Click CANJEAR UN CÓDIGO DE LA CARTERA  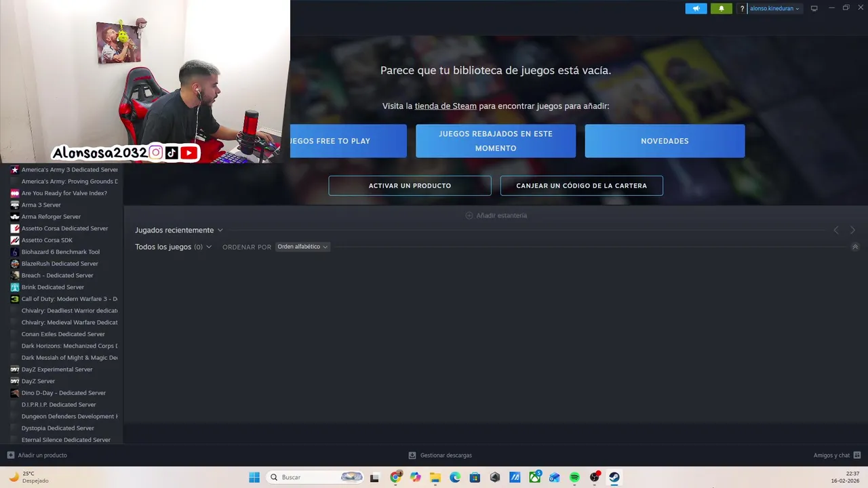coord(581,186)
